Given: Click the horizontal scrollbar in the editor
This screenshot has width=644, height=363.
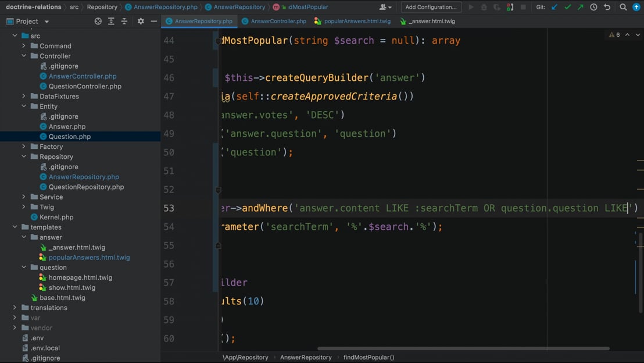Looking at the screenshot, I should pos(463,349).
